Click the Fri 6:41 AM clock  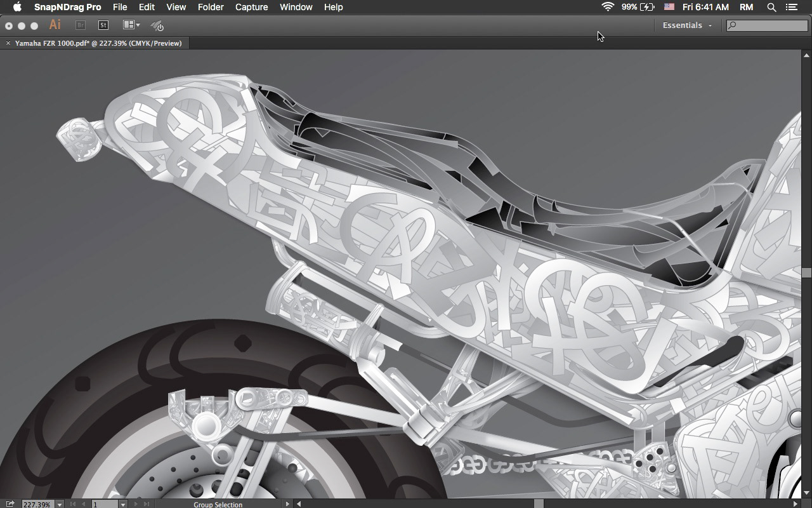[x=705, y=7]
